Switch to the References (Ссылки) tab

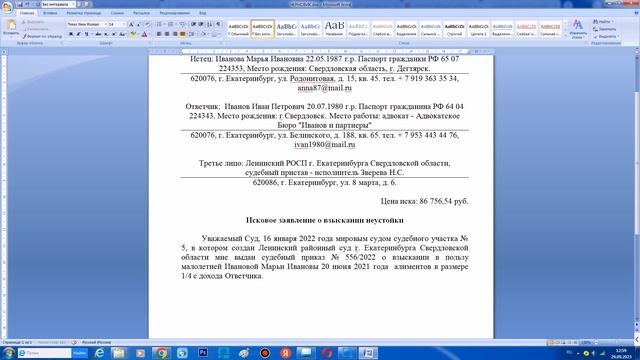point(117,13)
